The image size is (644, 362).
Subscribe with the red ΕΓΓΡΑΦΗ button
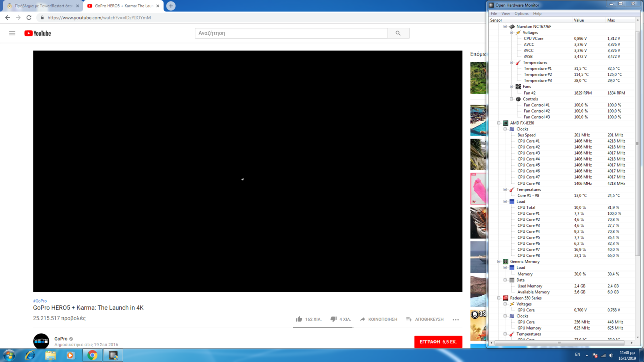click(438, 342)
